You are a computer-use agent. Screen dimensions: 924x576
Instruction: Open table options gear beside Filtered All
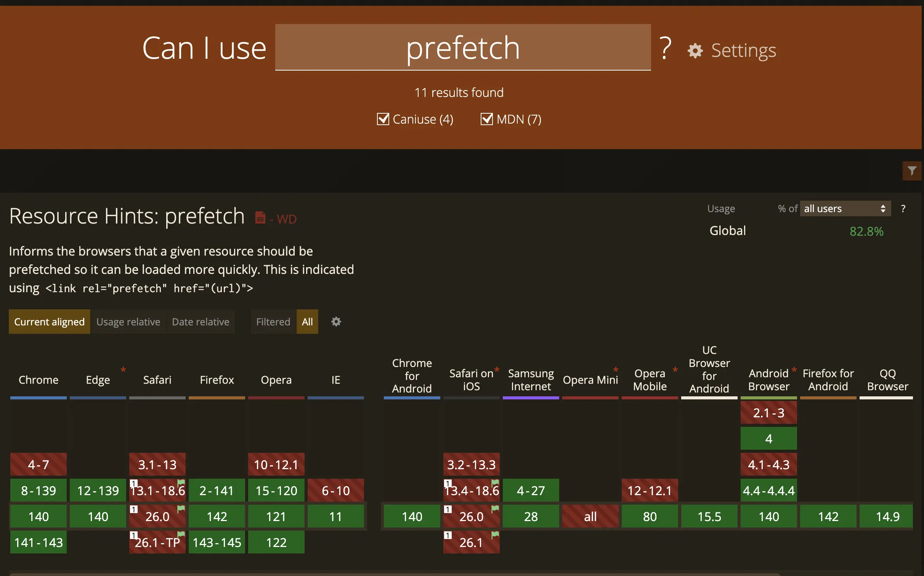click(336, 322)
